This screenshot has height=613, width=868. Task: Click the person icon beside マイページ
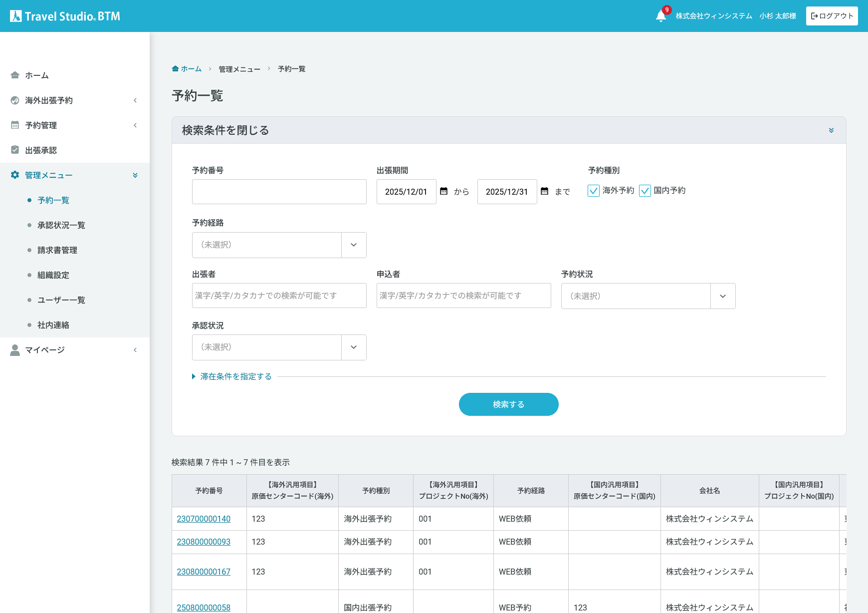(x=15, y=350)
